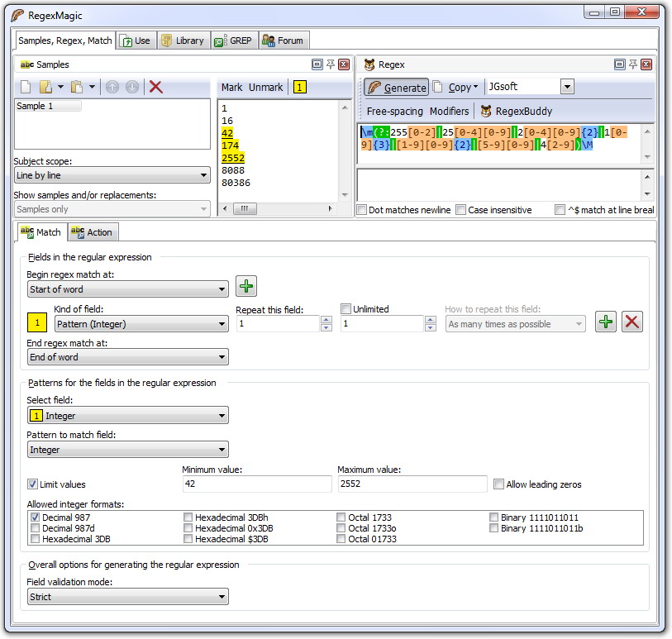
Task: Remove the field using the red X icon
Action: tap(631, 322)
